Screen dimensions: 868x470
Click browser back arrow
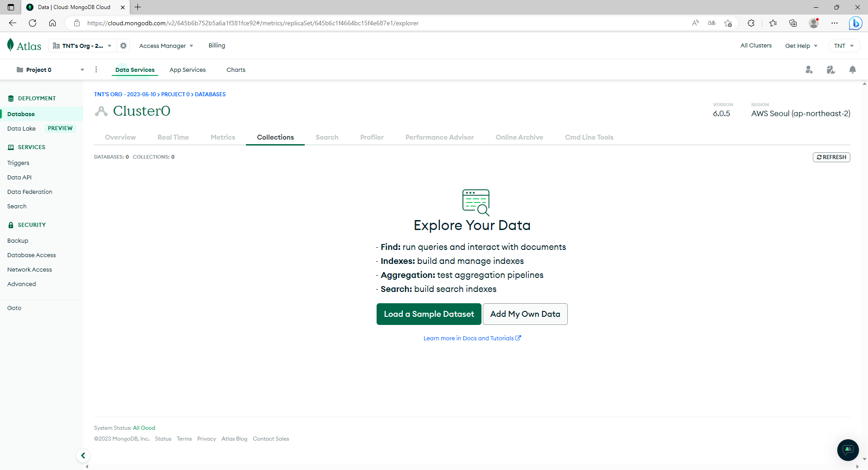13,23
